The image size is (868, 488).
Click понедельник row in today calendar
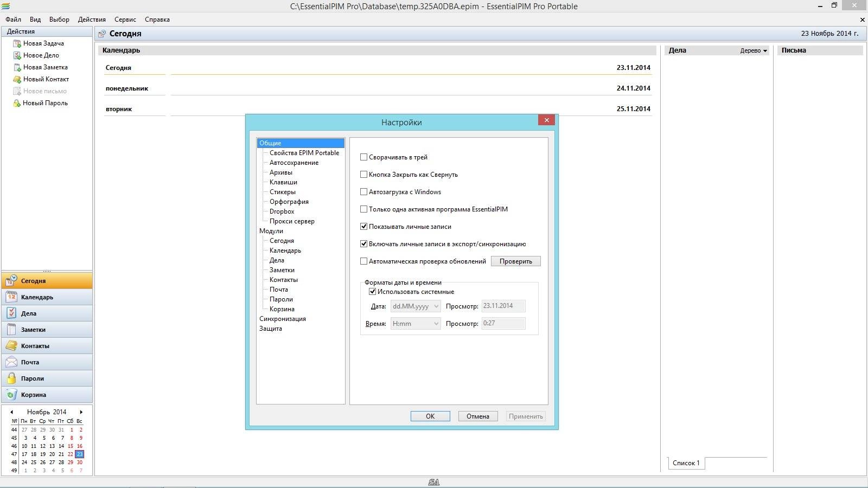coord(378,88)
